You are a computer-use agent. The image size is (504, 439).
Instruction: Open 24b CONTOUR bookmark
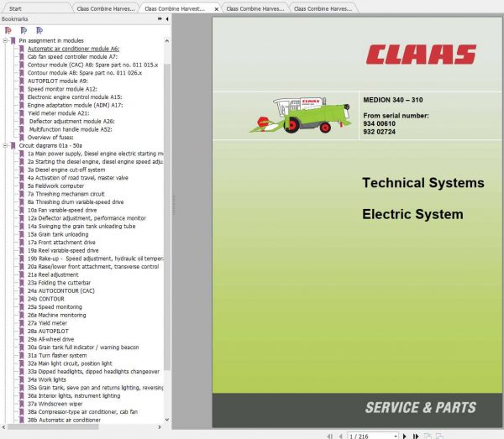[x=46, y=299]
